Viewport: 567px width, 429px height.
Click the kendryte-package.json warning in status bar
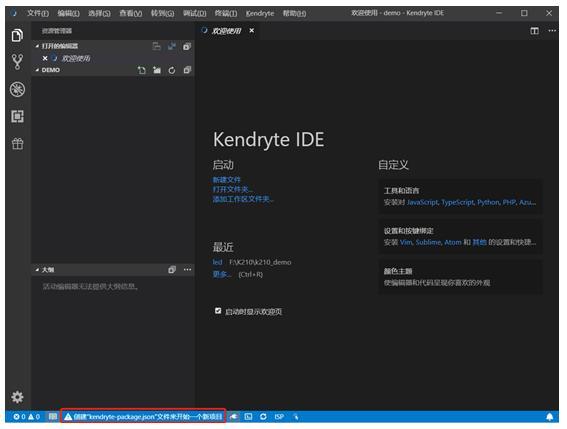(x=143, y=417)
